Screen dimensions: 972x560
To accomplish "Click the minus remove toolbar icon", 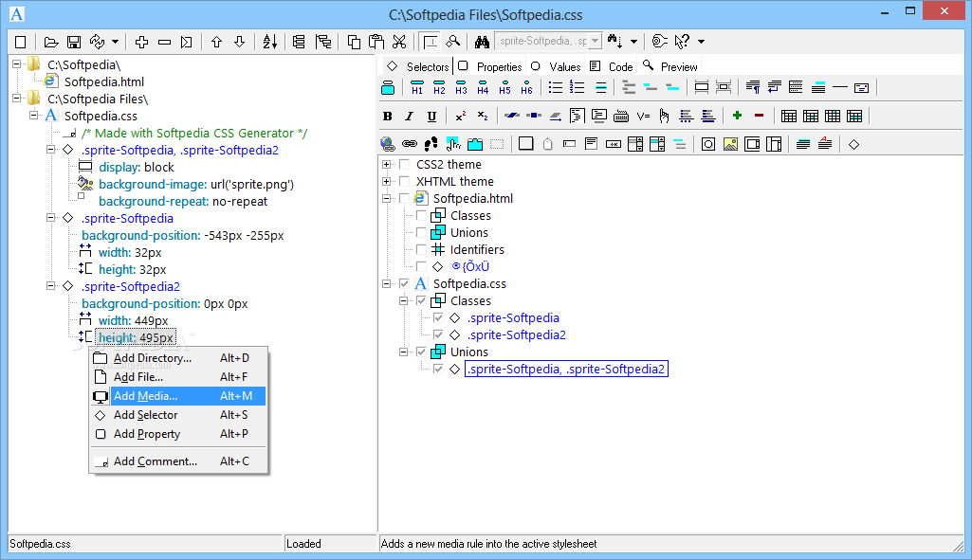I will tap(164, 42).
